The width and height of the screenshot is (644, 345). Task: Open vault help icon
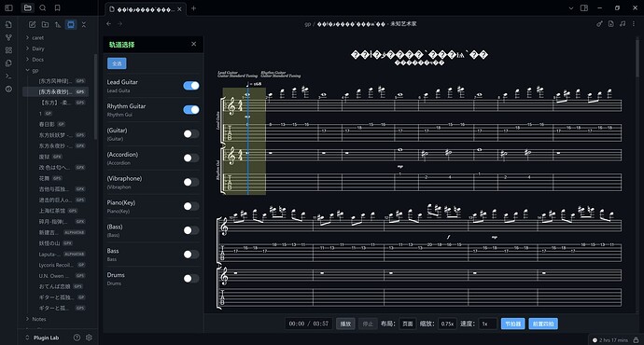77,338
